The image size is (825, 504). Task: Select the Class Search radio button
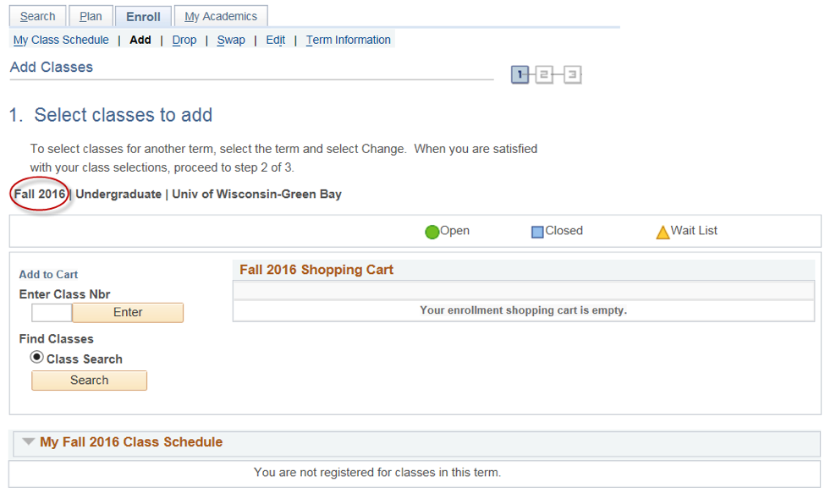(37, 357)
